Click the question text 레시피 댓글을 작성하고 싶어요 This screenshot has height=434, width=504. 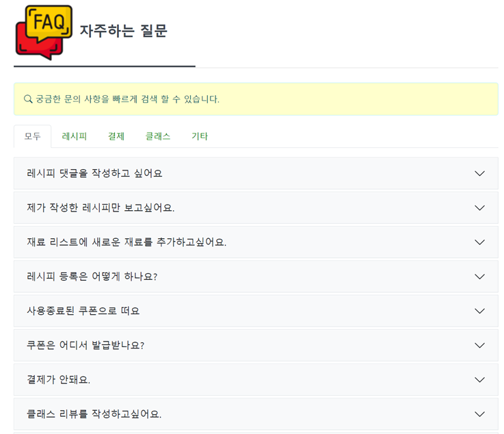click(x=94, y=173)
